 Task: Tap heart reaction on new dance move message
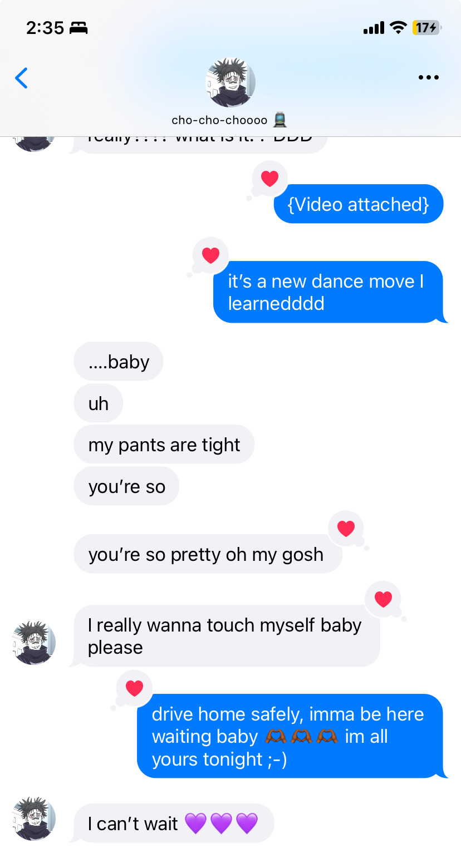point(210,255)
